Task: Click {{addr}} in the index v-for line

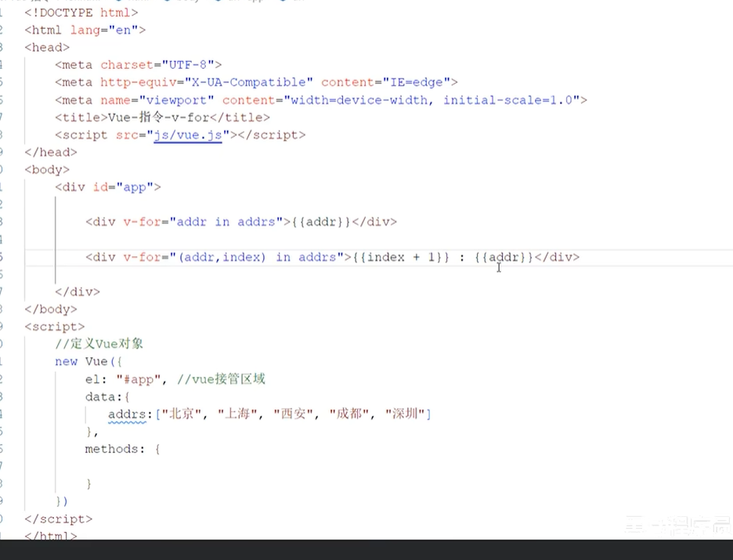Action: click(504, 258)
